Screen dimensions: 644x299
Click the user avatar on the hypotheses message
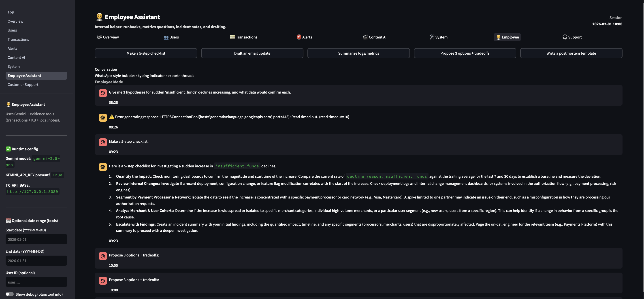tap(103, 93)
